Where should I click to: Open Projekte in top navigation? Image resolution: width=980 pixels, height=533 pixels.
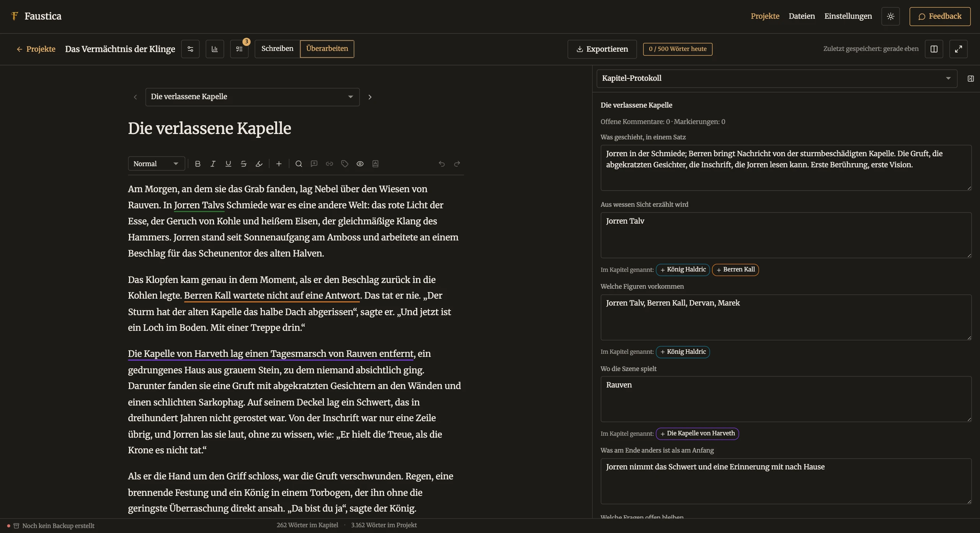pos(765,16)
